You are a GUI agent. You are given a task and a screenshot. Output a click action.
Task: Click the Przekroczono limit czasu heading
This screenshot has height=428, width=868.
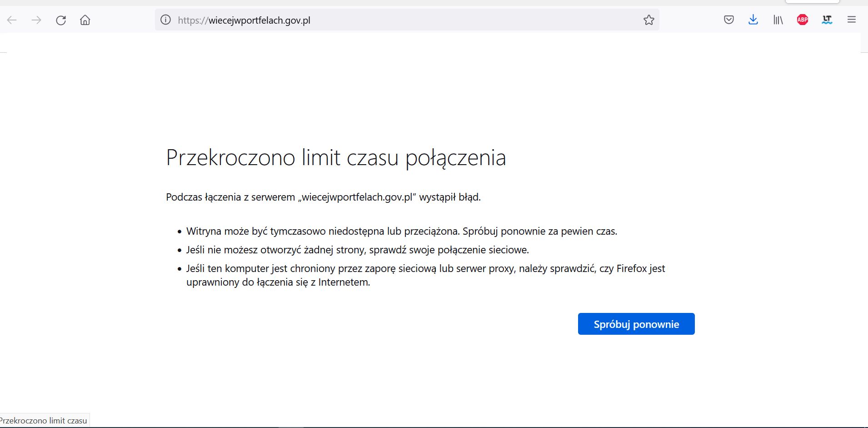coord(335,158)
